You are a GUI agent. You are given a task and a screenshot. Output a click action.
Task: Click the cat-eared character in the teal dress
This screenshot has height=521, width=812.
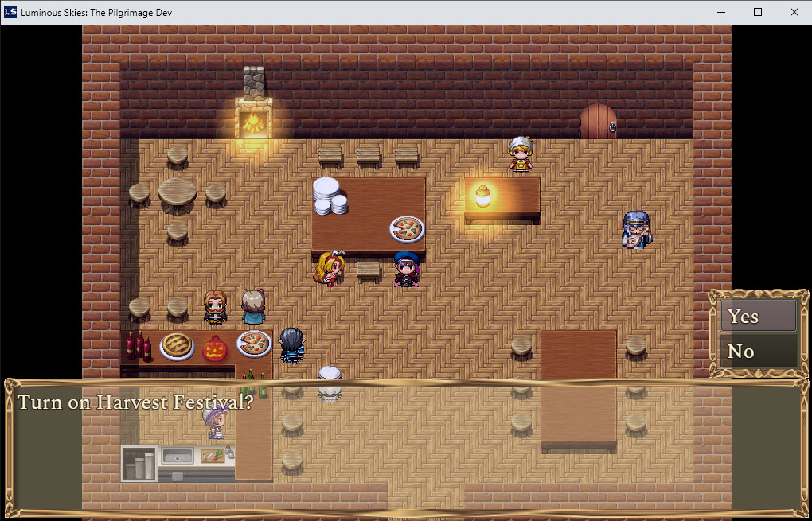pos(253,307)
